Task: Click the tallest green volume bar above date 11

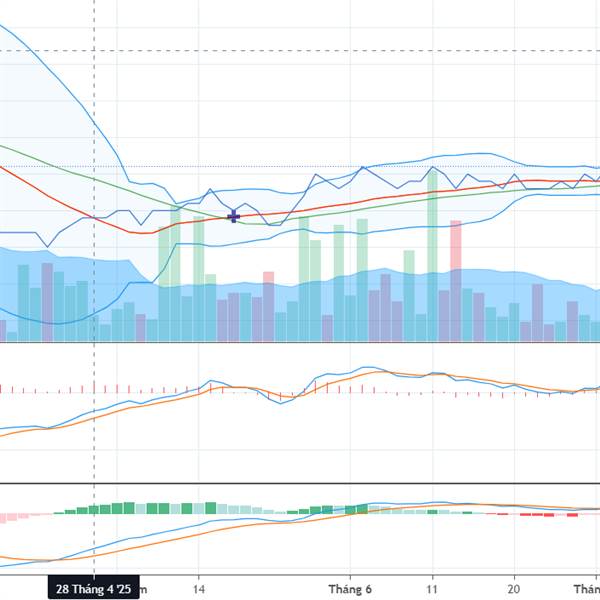Action: [432, 256]
